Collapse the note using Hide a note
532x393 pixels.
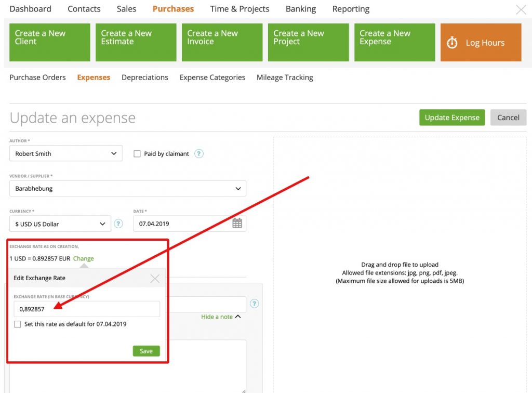(220, 316)
